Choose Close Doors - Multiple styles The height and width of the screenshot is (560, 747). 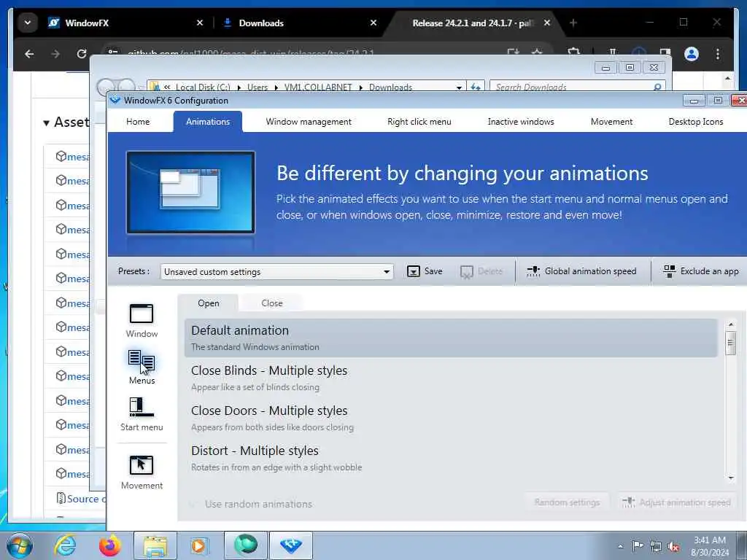tap(451, 418)
